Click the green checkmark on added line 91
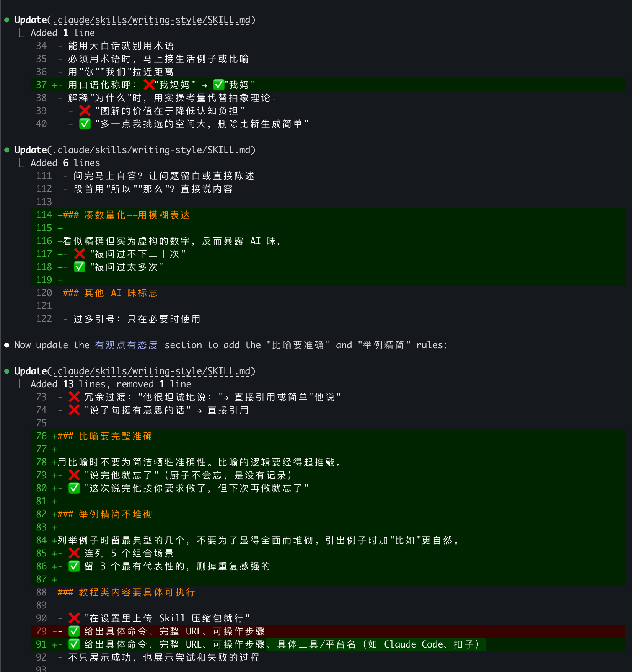The image size is (632, 672). point(74,644)
